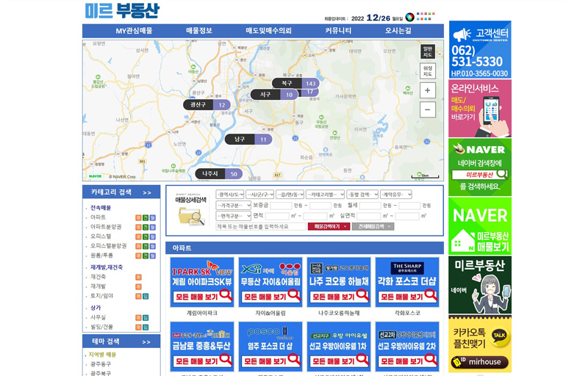Zoom out the map with minus button
588x376 pixels.
(x=428, y=109)
